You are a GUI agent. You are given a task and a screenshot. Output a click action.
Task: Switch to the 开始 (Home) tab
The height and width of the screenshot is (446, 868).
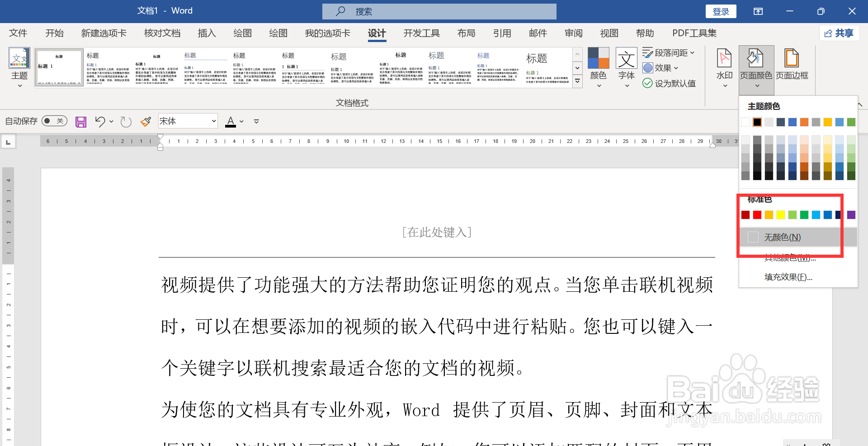[x=54, y=33]
